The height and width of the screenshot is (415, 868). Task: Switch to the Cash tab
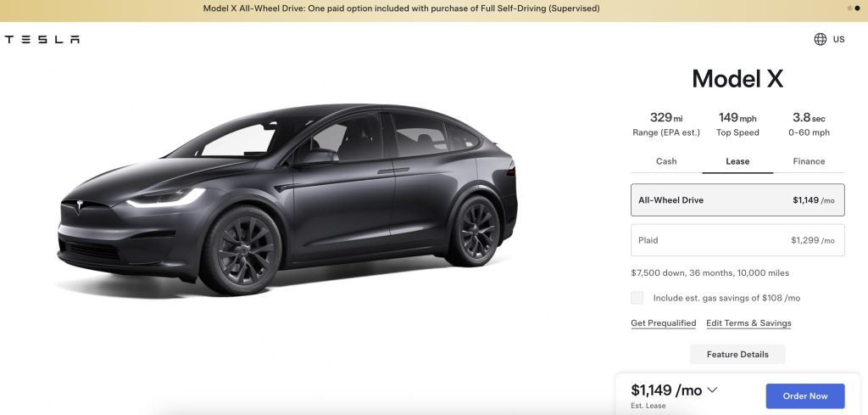(x=666, y=161)
